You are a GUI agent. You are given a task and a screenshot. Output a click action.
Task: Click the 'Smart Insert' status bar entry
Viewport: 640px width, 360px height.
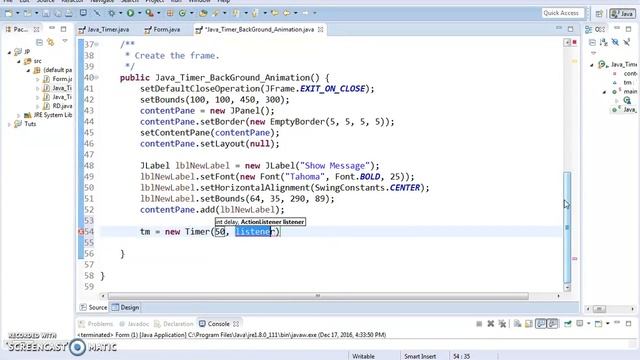420,356
